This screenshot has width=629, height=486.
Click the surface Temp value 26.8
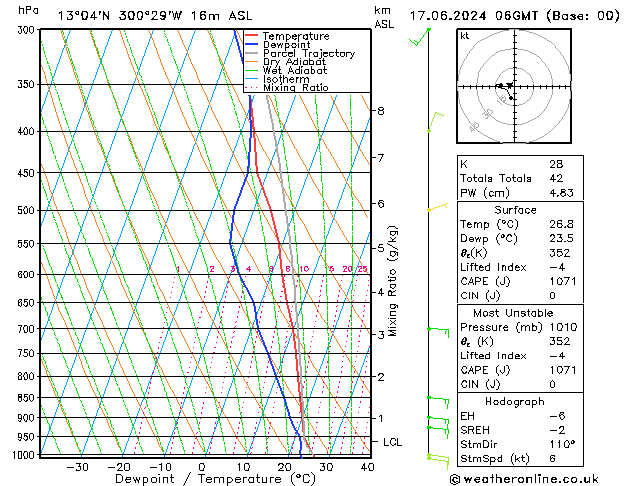coord(561,224)
